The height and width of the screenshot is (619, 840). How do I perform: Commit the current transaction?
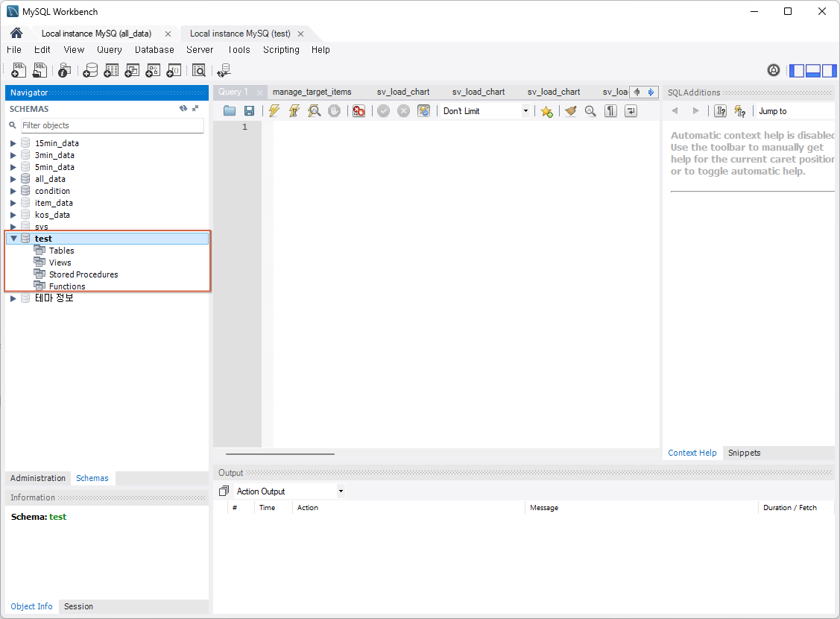(x=384, y=111)
